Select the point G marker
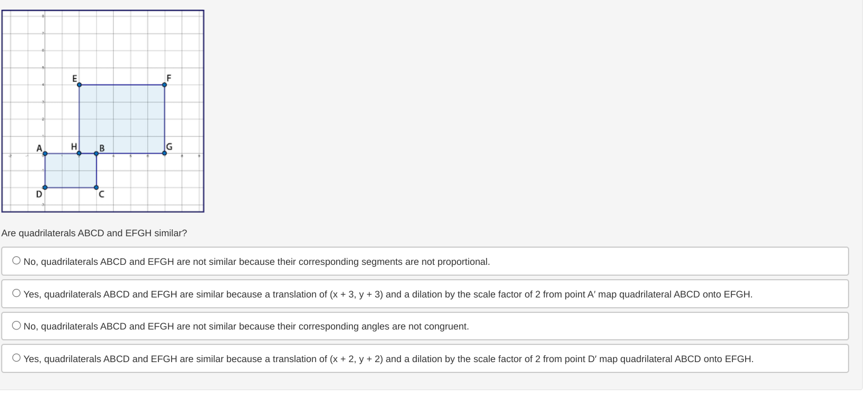 click(164, 153)
